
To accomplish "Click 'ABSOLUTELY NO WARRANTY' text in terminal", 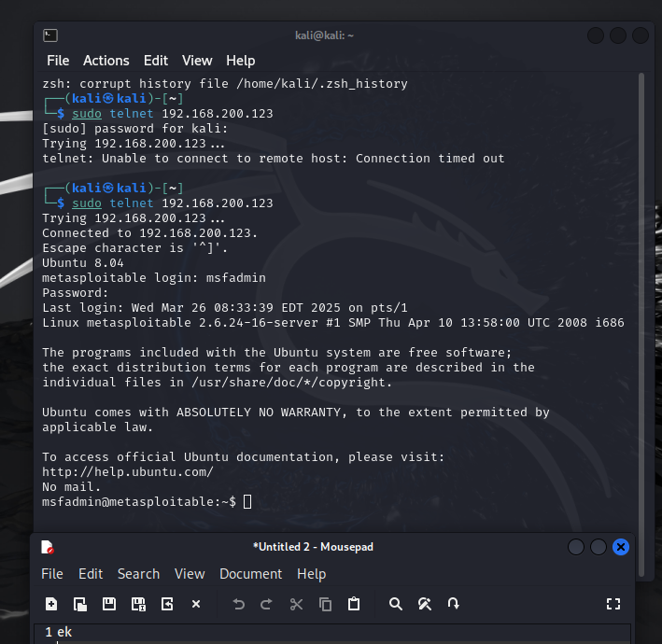I will click(259, 413).
